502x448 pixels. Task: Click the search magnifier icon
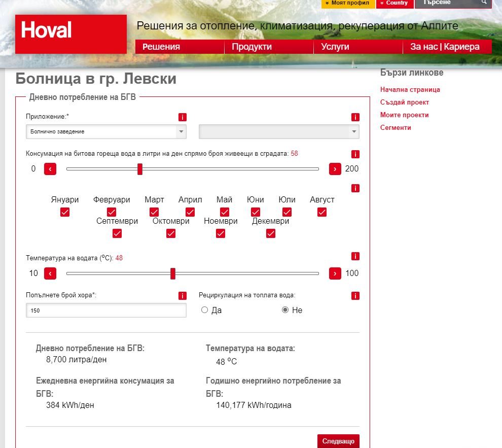point(483,3)
